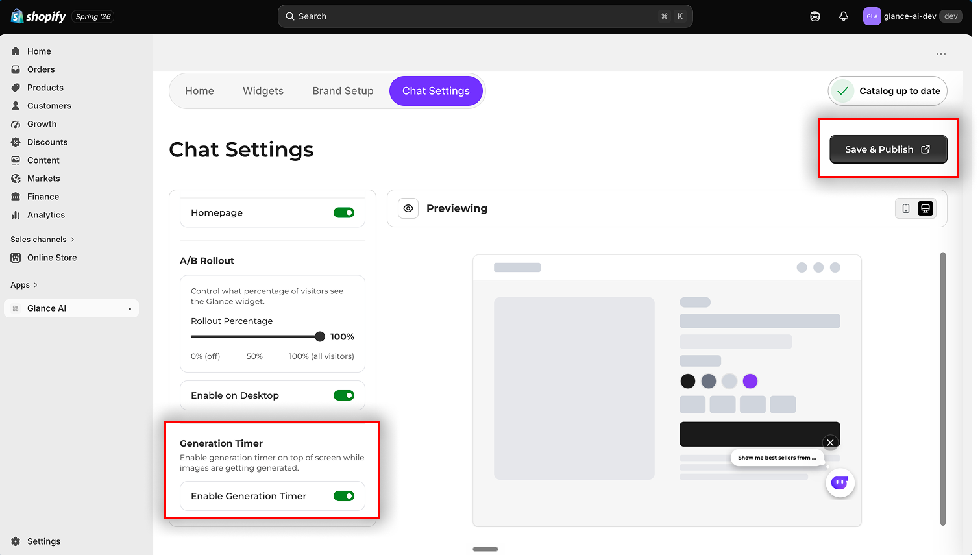Click the Orders inbox icon
This screenshot has height=555, width=980.
pyautogui.click(x=16, y=69)
